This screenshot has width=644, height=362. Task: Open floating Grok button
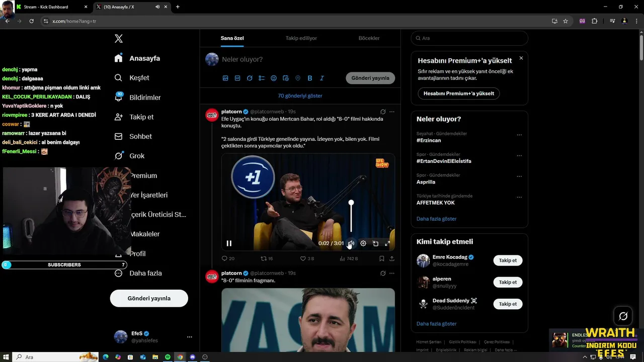point(623,316)
